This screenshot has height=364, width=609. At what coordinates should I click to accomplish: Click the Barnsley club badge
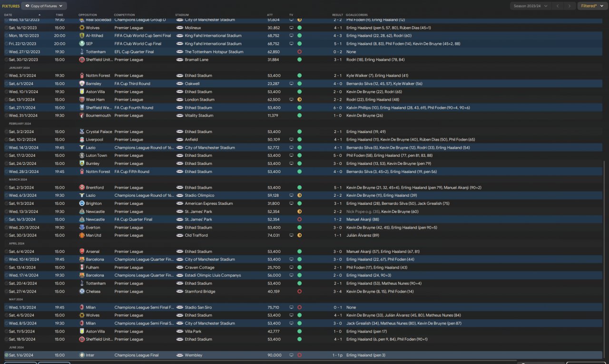pyautogui.click(x=82, y=84)
